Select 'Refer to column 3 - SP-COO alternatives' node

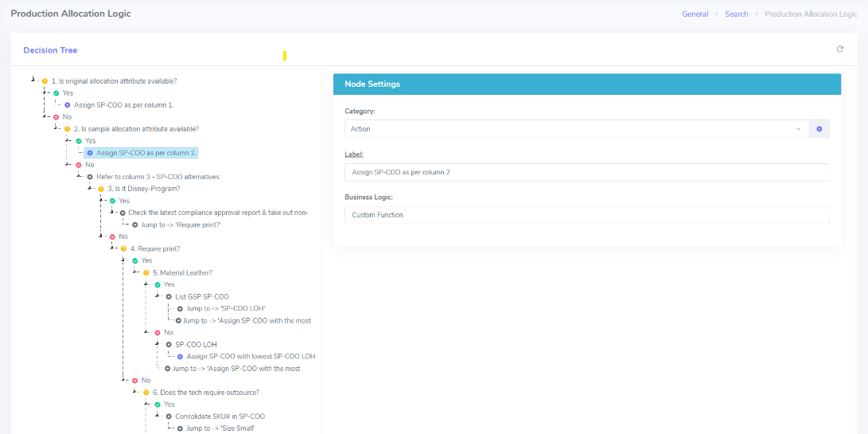point(158,177)
